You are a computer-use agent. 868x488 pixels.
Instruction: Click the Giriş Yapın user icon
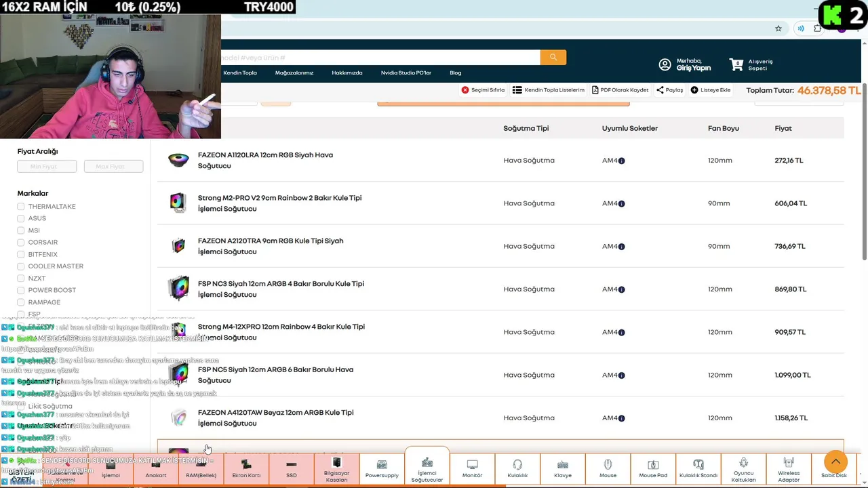coord(665,64)
